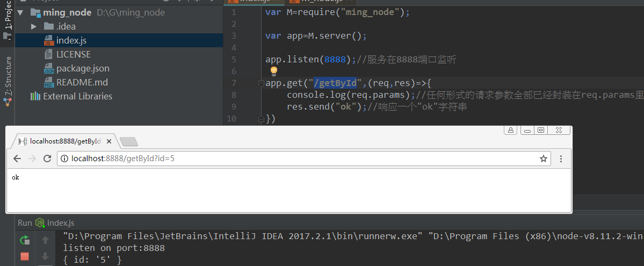Click the README.md markdown file icon
644x266 pixels.
pos(49,82)
